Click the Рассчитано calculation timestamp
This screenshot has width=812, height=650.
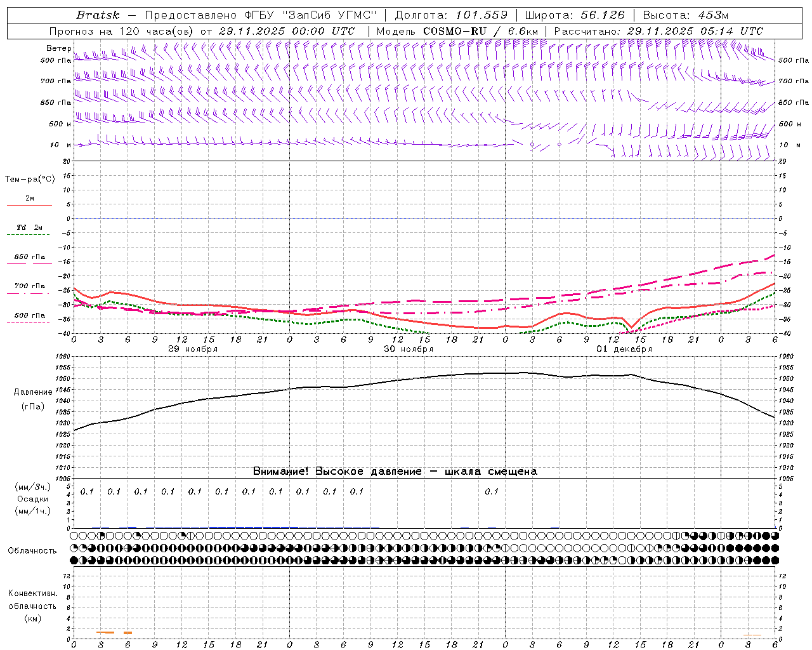(x=658, y=31)
